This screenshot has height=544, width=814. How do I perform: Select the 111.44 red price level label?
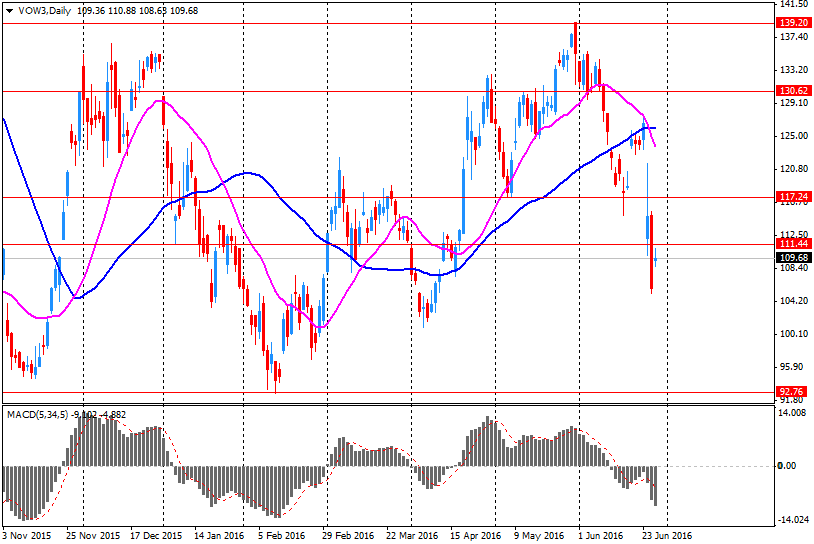point(794,244)
